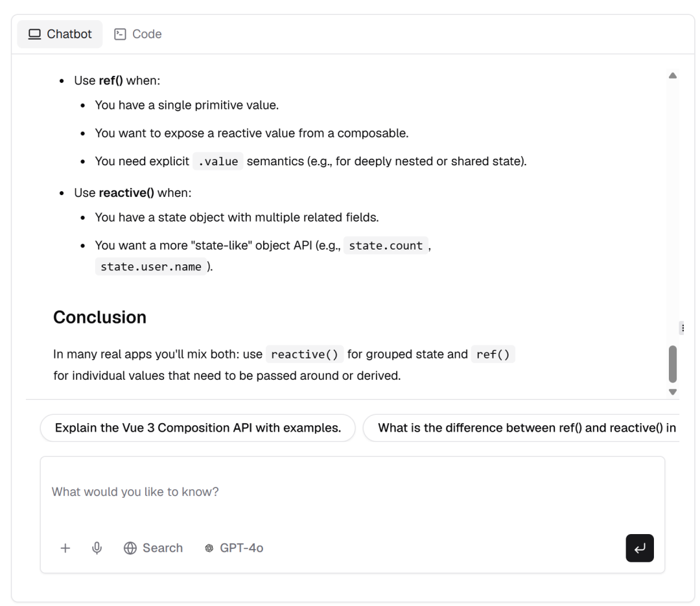
Task: Click the state.user.name inline code
Action: [151, 266]
